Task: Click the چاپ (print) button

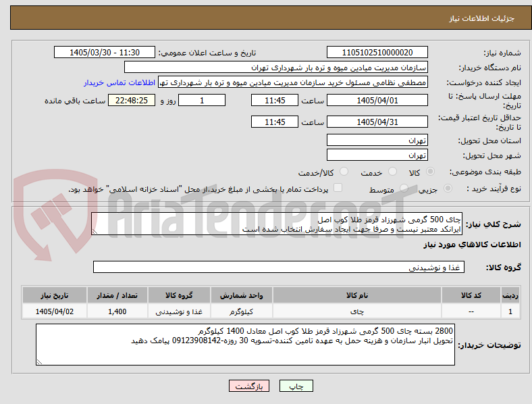Action: pos(296,386)
